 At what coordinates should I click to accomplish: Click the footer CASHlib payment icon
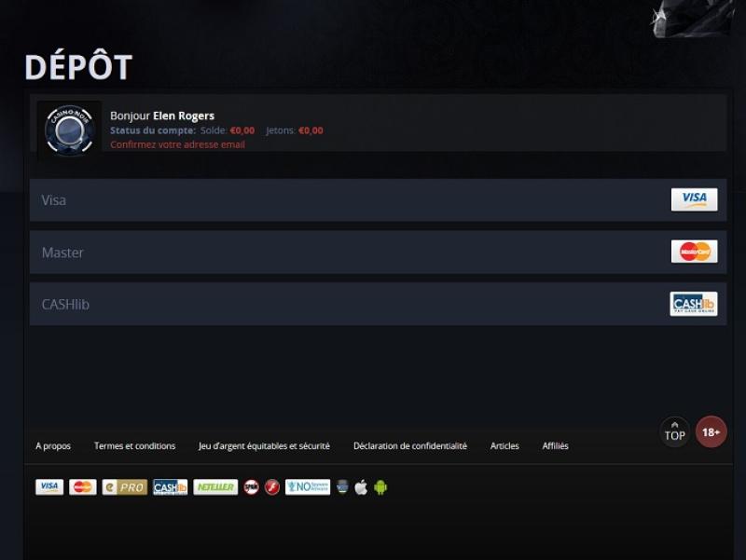pyautogui.click(x=170, y=487)
